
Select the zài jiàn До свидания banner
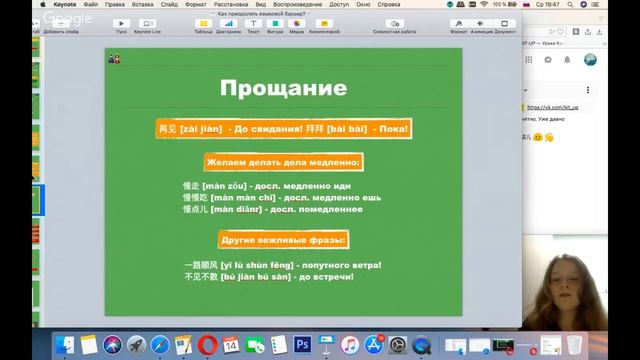tap(284, 129)
